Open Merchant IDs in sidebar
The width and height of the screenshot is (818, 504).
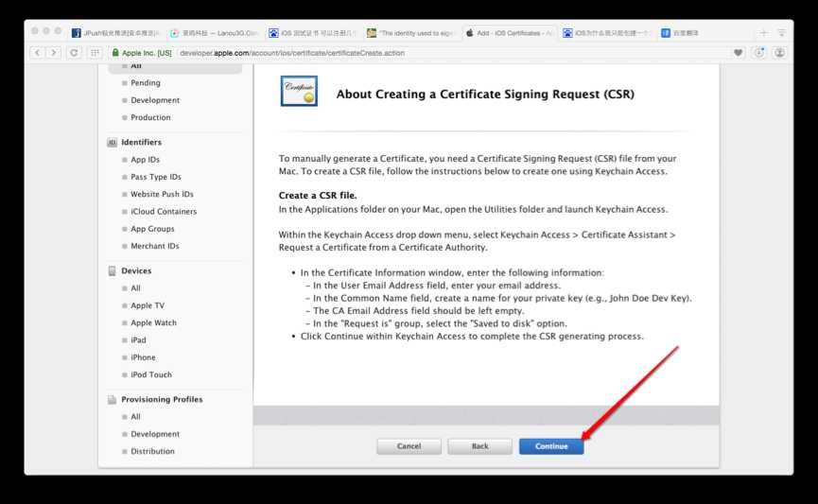(155, 246)
